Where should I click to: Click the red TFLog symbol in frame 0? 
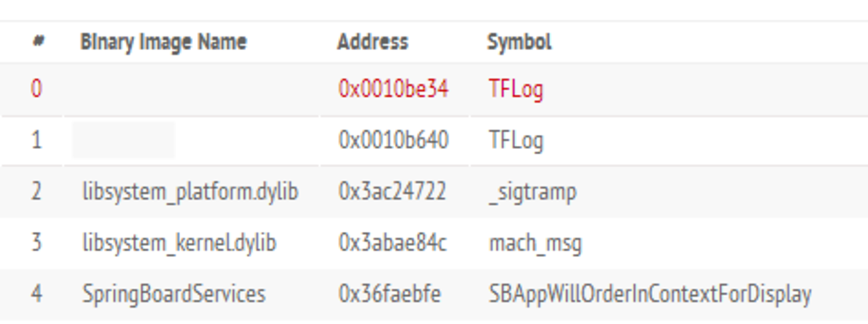point(515,89)
